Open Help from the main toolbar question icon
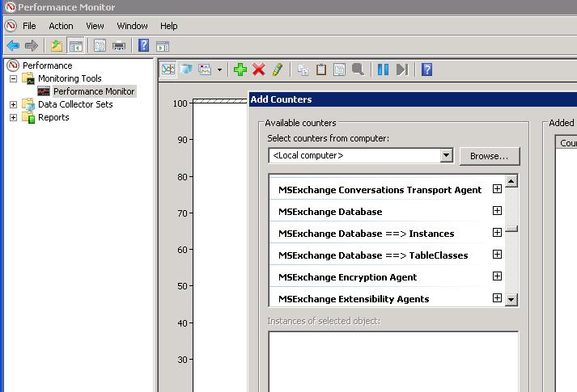Image resolution: width=577 pixels, height=392 pixels. coord(143,46)
